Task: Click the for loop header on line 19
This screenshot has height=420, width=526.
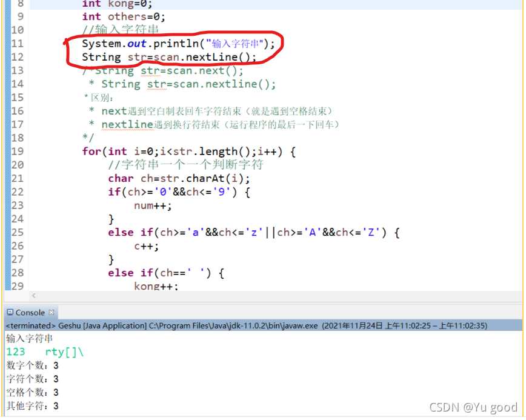Action: point(189,152)
